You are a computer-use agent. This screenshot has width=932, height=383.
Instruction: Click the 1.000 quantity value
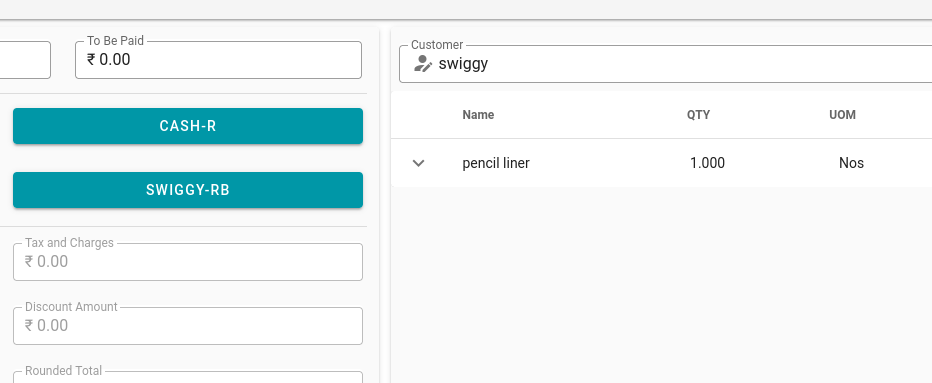(x=707, y=163)
